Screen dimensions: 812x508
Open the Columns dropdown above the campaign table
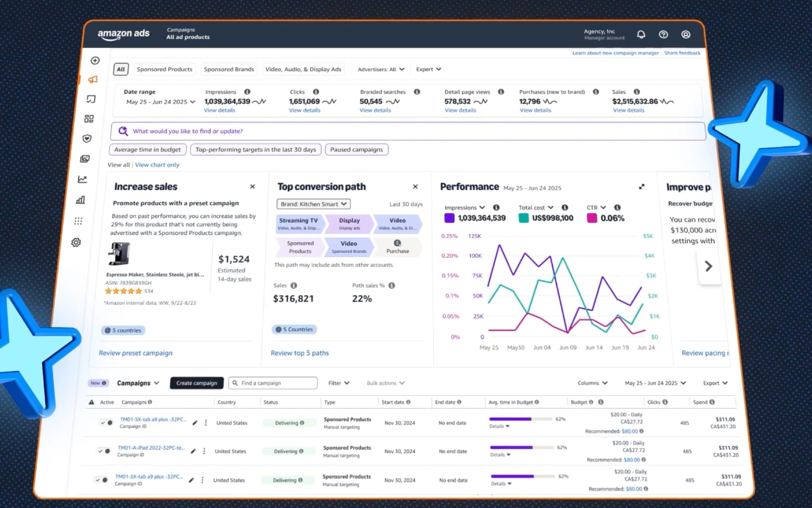point(592,383)
